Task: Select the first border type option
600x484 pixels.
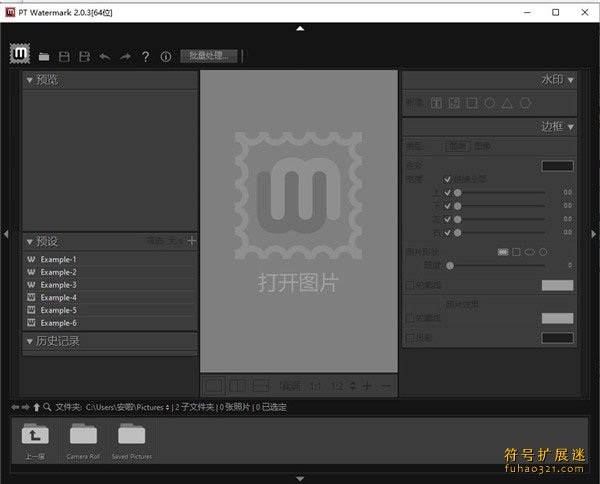Action: click(458, 146)
